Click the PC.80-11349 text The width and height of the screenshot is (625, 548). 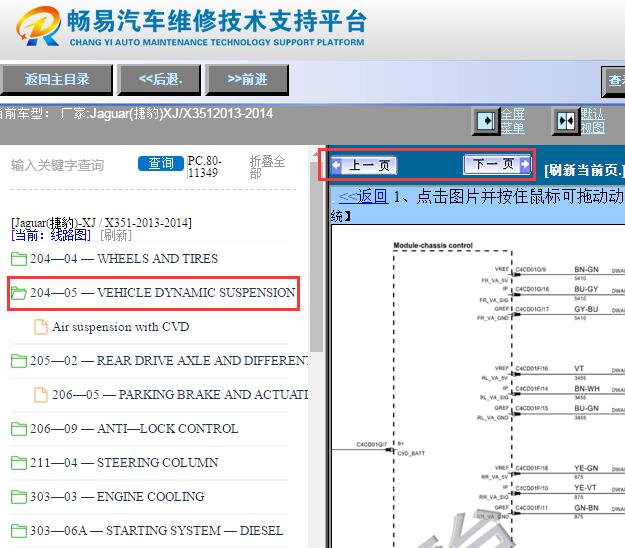click(204, 167)
